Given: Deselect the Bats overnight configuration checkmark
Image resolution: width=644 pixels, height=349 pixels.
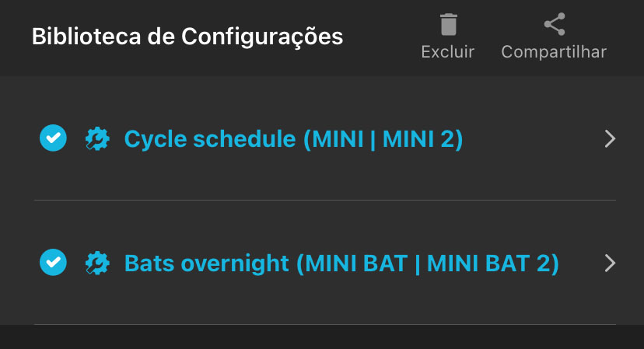Looking at the screenshot, I should [53, 263].
